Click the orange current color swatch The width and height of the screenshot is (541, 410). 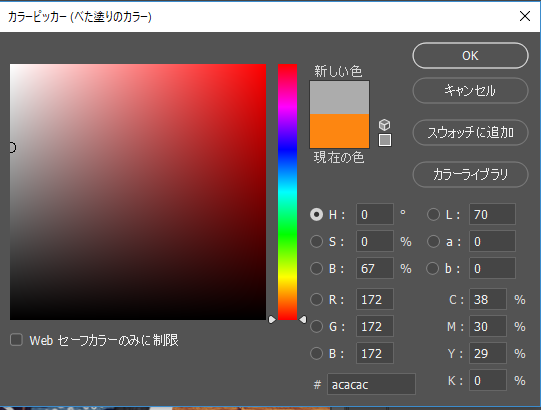(x=340, y=131)
